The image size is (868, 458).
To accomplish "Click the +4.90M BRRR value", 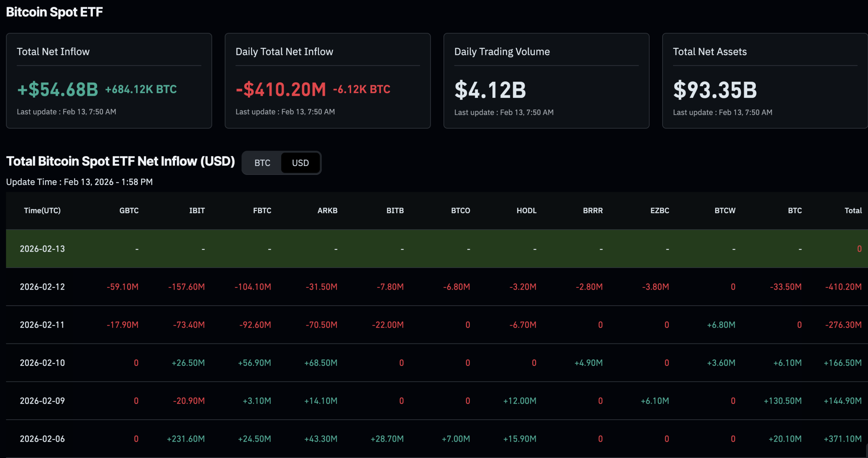I will coord(589,362).
